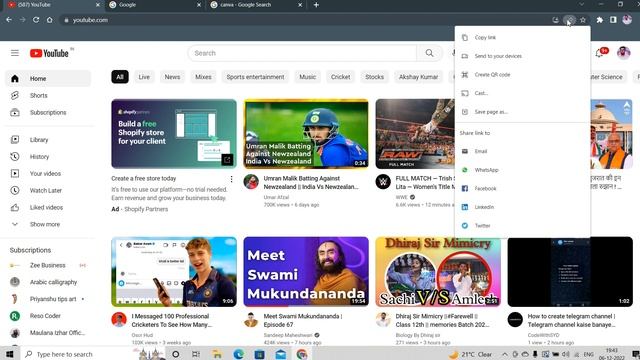Open Liked videos in the sidebar
This screenshot has height=360, width=640.
pos(48,207)
